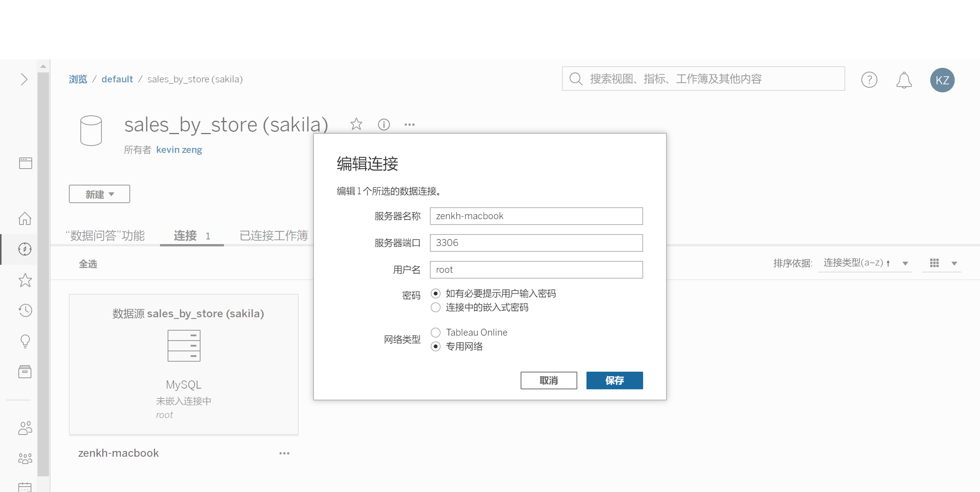Open owner kevin zeng profile link
980x492 pixels.
(x=179, y=150)
